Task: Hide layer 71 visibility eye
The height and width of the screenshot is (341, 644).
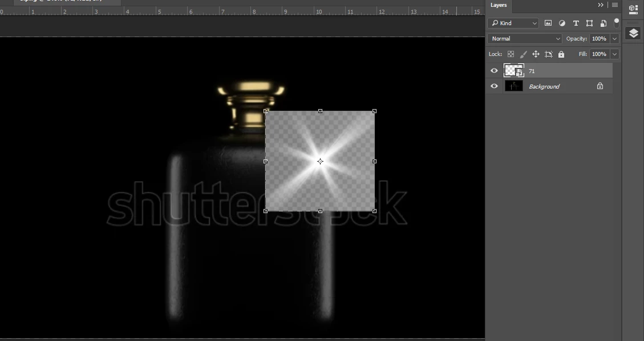Action: coord(494,71)
